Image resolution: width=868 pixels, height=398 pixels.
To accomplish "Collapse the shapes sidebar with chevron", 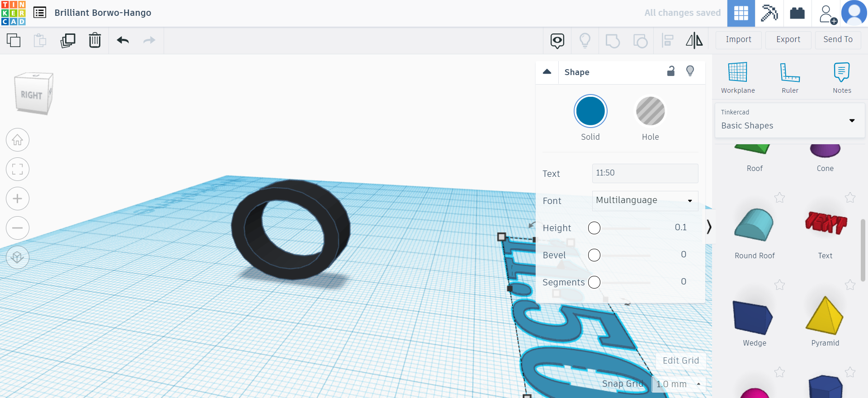I will (709, 227).
